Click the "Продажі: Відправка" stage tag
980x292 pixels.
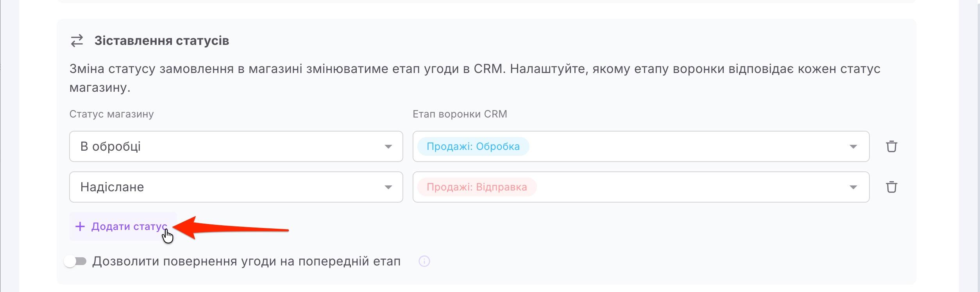[x=477, y=187]
